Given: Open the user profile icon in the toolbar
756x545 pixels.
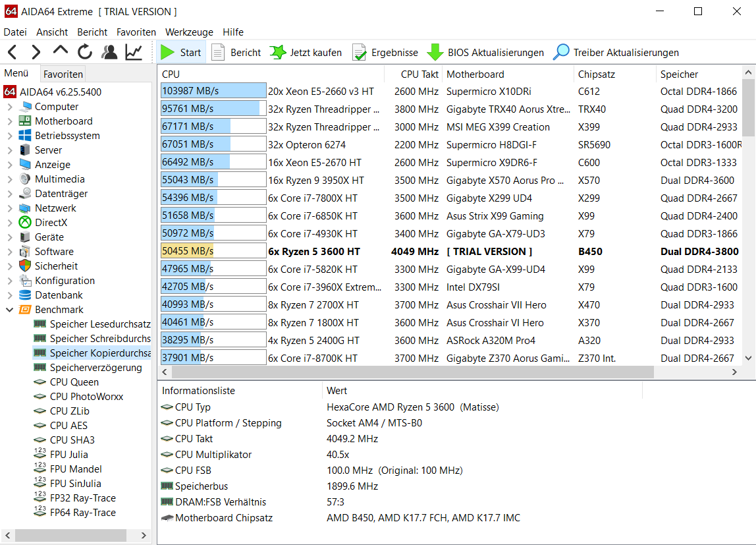Looking at the screenshot, I should click(x=109, y=52).
